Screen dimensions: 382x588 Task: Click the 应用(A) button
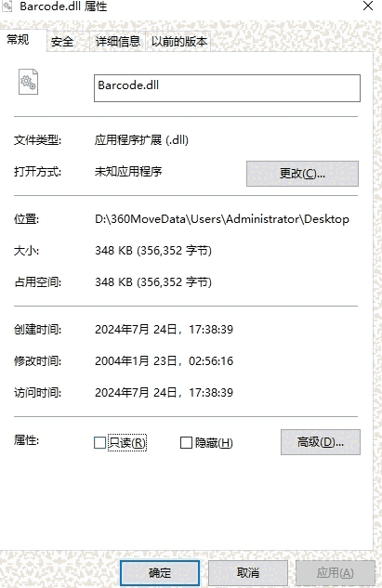coord(336,572)
